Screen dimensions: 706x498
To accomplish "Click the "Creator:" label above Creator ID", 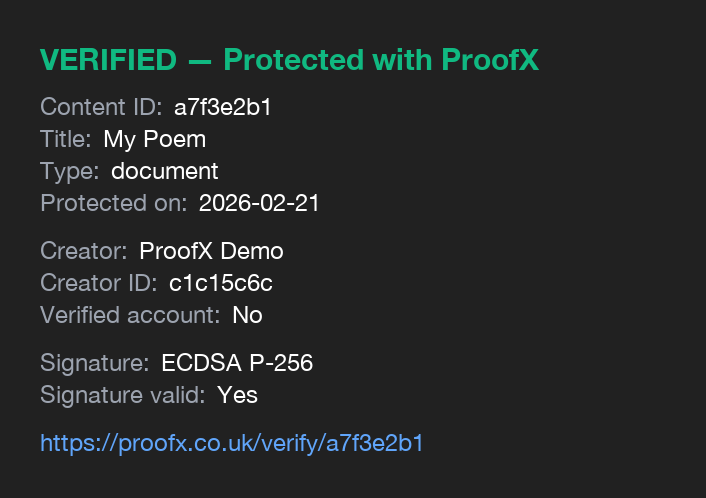I will click(x=84, y=251).
